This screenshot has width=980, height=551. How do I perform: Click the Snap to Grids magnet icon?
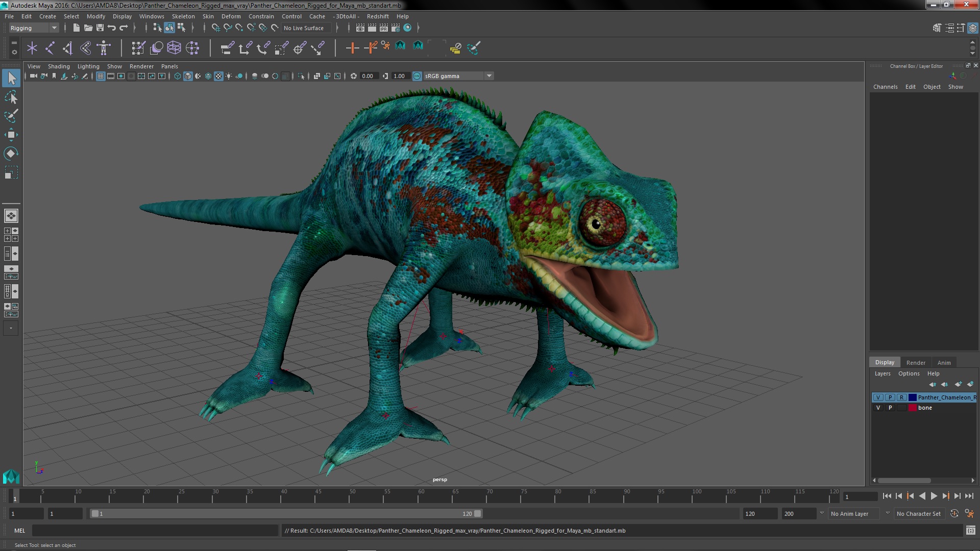click(215, 28)
